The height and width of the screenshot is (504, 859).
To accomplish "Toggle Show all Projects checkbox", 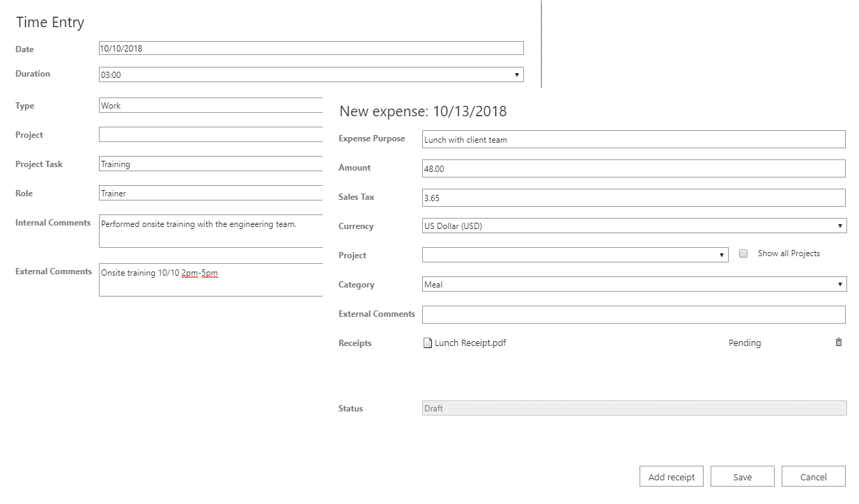I will tap(743, 254).
